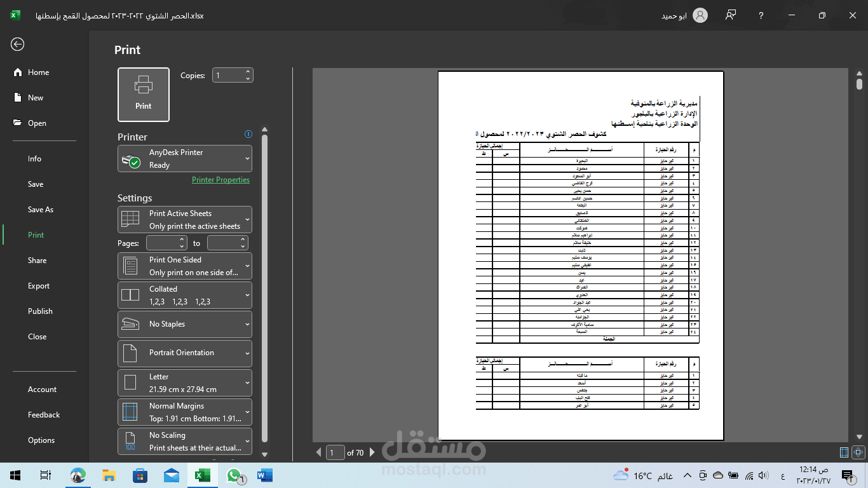Image resolution: width=868 pixels, height=488 pixels.
Task: Open Help with the question mark icon
Action: click(x=761, y=15)
